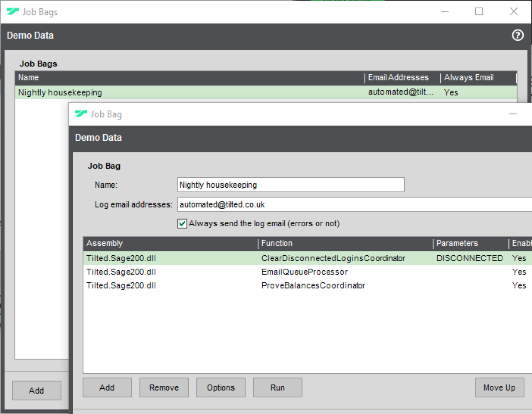Click the Log email addresses field
This screenshot has width=532, height=414.
point(355,204)
